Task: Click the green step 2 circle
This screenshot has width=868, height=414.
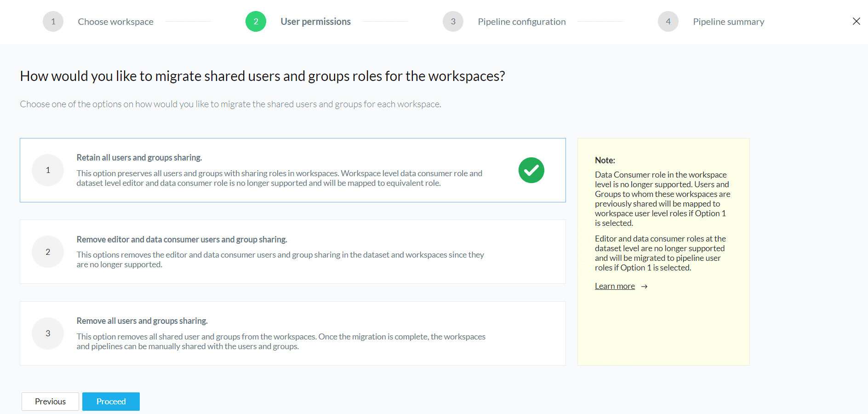Action: coord(256,22)
